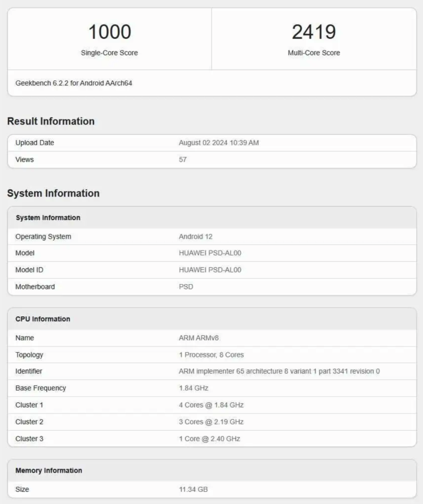Click Geekbench 6.2.2 for Android AArch64 text
Viewport: 423px width, 504px height.
[73, 83]
